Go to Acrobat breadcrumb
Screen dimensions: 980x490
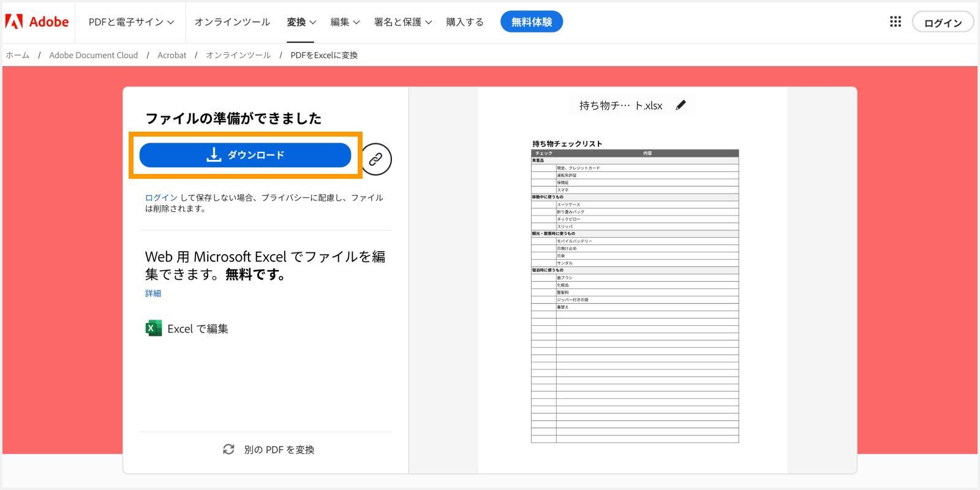click(x=171, y=55)
